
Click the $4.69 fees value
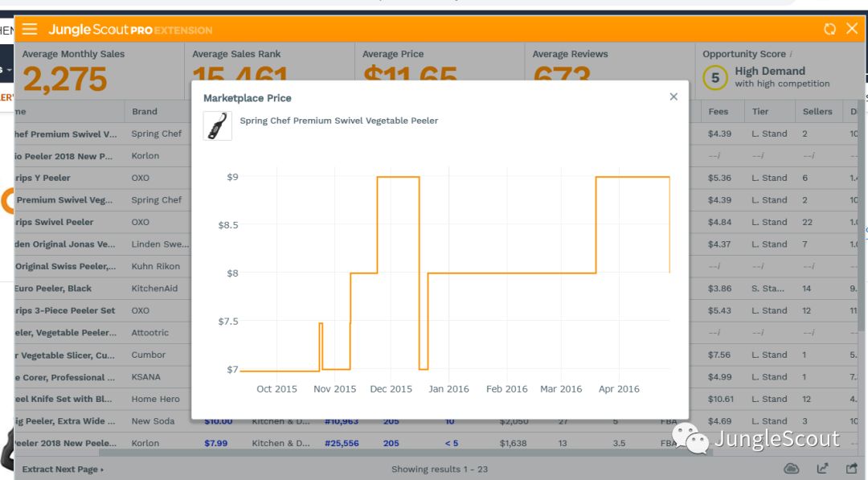(719, 421)
